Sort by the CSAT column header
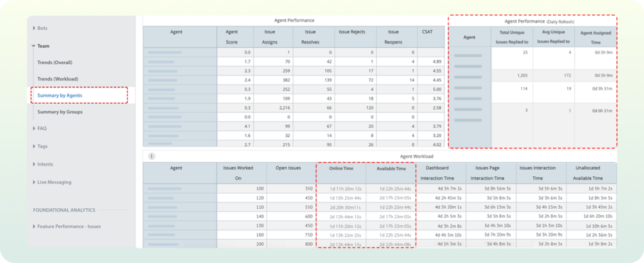Image resolution: width=644 pixels, height=263 pixels. [x=430, y=37]
